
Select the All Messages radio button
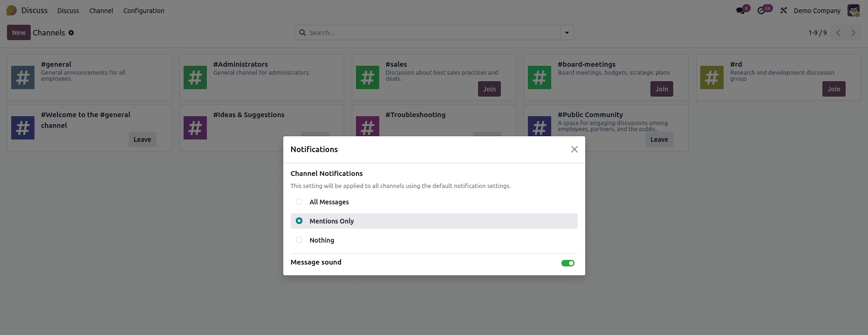point(299,202)
